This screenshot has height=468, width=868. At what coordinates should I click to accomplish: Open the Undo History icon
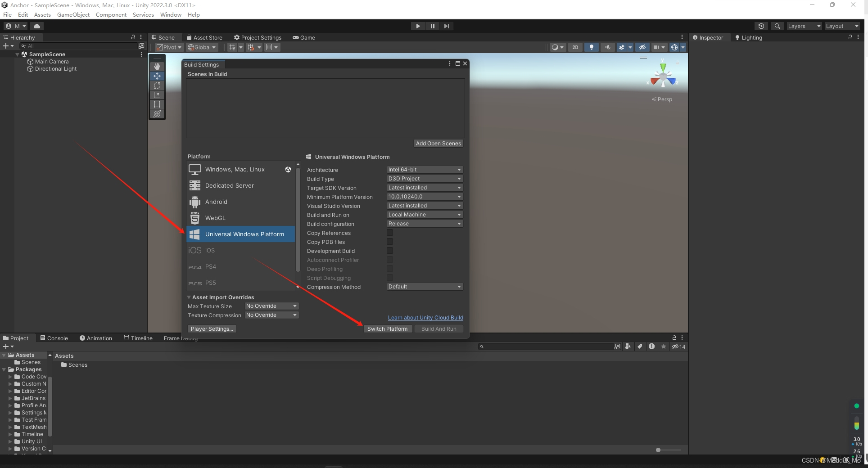point(761,26)
